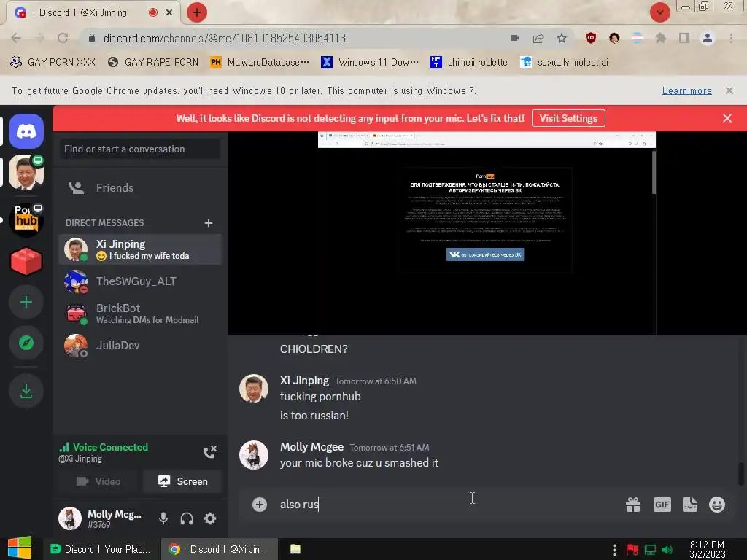This screenshot has height=560, width=747.
Task: Attach a file with plus button
Action: [x=260, y=505]
